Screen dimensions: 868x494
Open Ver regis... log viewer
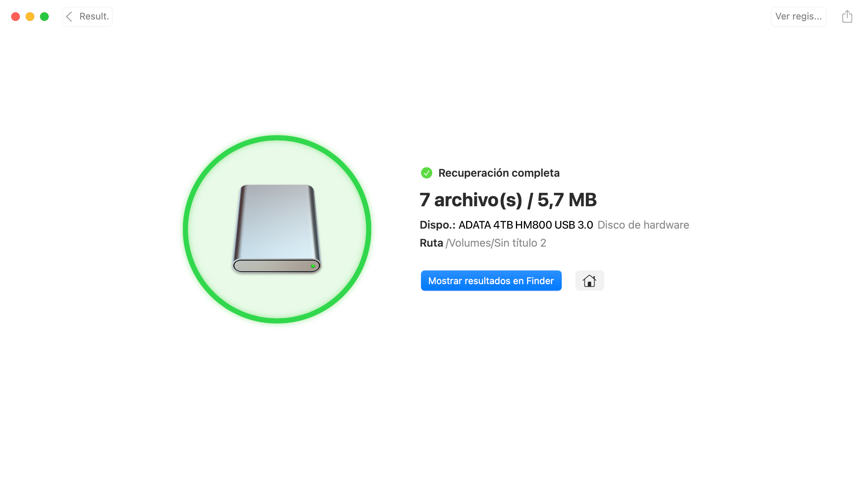click(798, 16)
